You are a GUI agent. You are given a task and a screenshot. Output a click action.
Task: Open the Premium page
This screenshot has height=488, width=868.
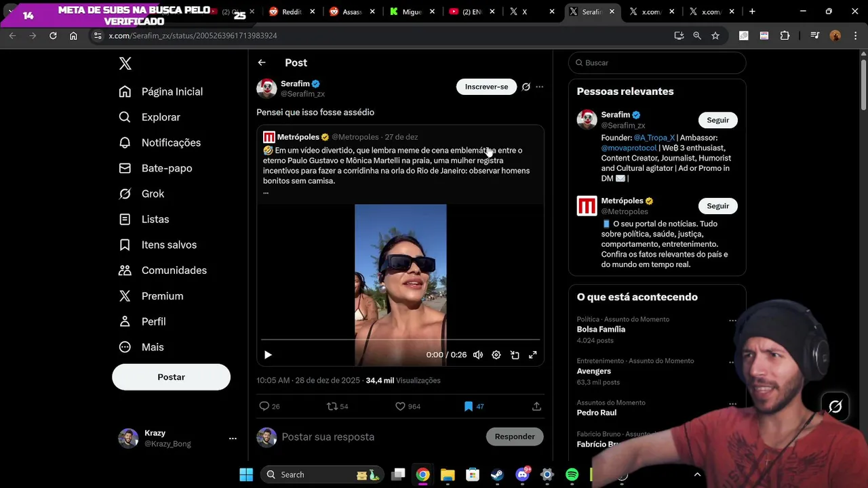[151, 296]
